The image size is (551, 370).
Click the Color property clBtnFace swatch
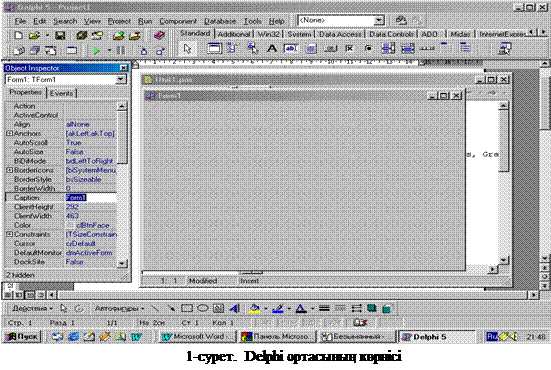[x=70, y=225]
